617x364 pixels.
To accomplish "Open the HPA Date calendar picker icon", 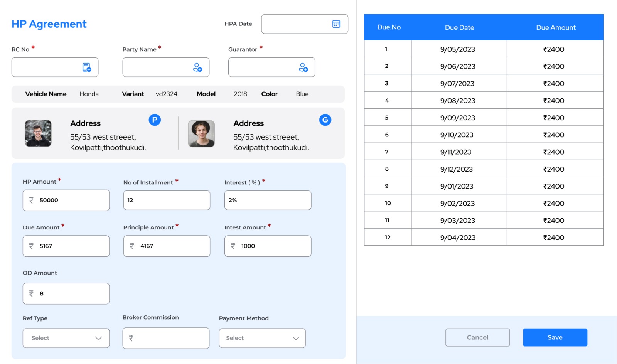I will tap(336, 24).
